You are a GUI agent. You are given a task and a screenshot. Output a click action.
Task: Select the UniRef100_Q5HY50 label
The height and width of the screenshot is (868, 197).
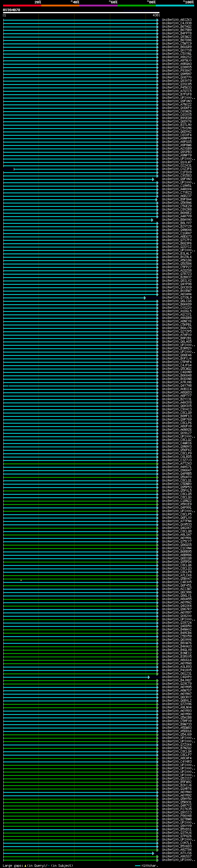click(x=177, y=799)
